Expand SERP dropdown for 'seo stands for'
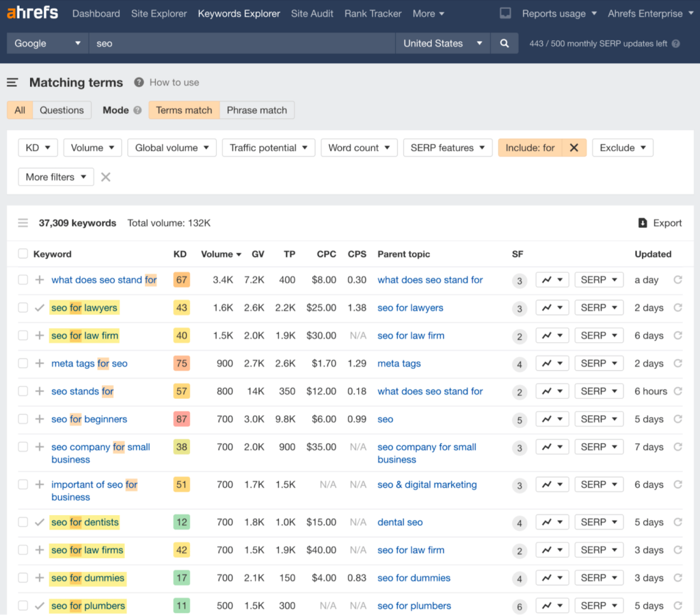 pyautogui.click(x=599, y=391)
